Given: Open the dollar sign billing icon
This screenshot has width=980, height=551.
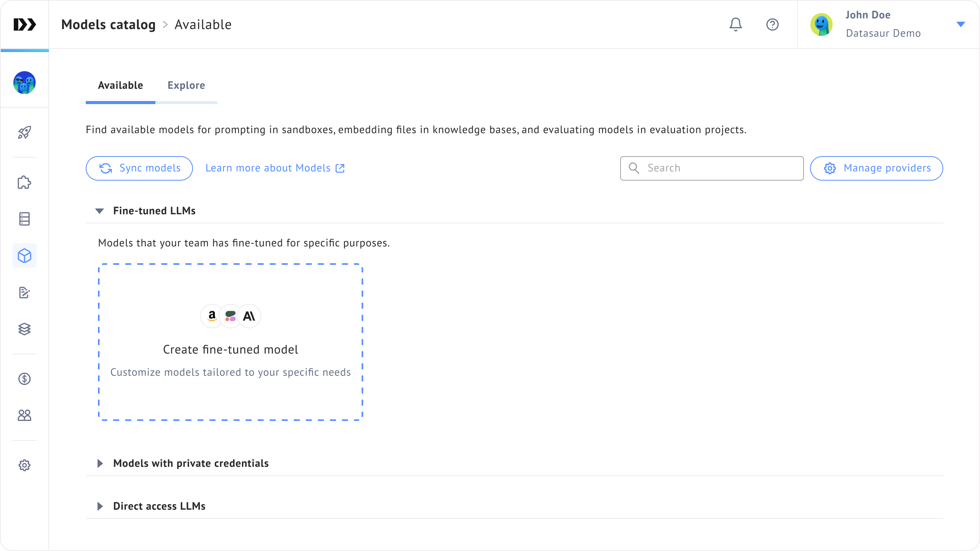Looking at the screenshot, I should pyautogui.click(x=24, y=379).
